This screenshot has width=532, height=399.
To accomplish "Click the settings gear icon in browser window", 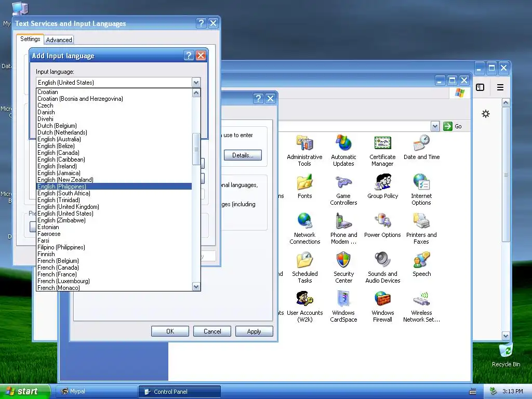I will coord(486,114).
